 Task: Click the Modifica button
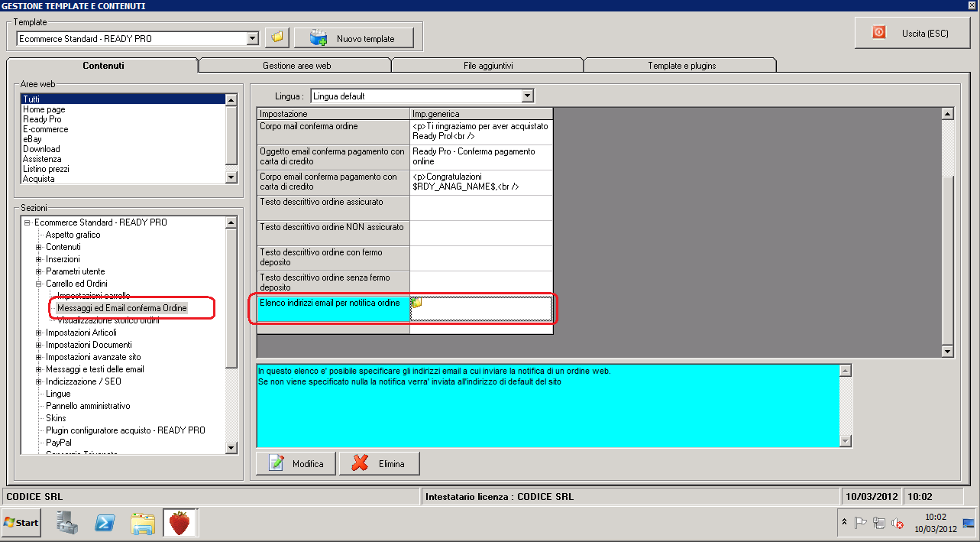tap(296, 464)
